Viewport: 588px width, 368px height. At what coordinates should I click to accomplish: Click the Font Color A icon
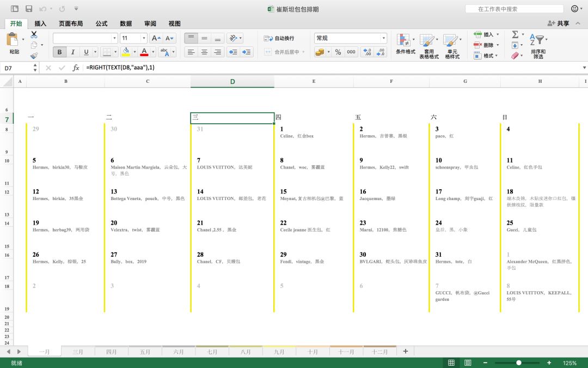144,52
